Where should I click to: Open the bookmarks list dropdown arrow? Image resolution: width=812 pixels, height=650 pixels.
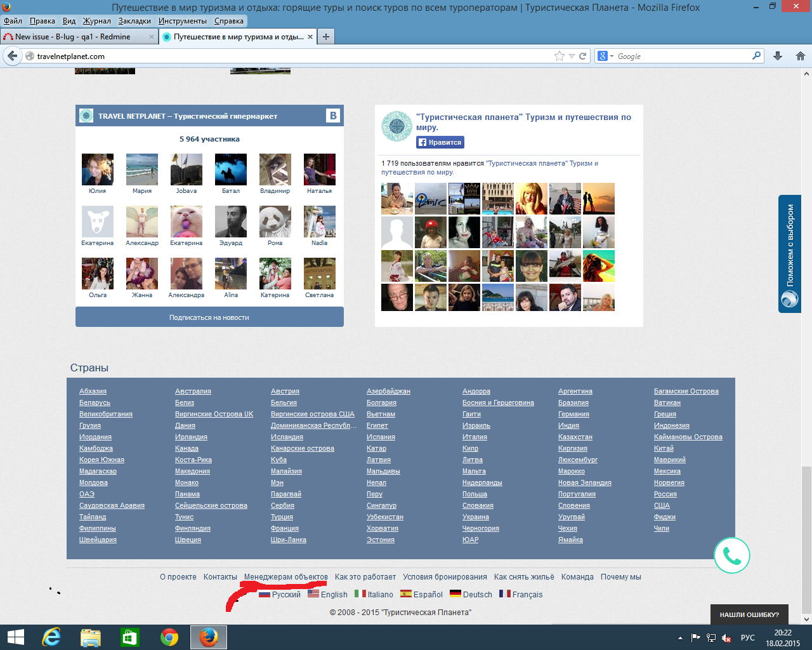click(x=572, y=56)
